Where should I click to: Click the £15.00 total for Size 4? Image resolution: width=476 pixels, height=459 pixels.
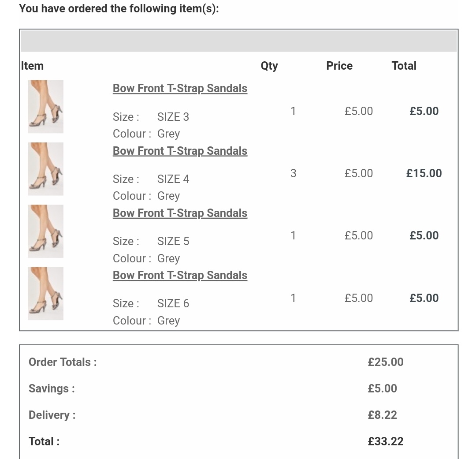pyautogui.click(x=424, y=173)
